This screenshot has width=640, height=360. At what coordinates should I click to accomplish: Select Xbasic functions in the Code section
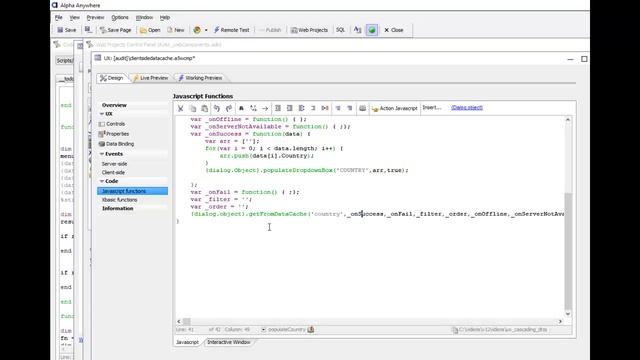click(120, 200)
